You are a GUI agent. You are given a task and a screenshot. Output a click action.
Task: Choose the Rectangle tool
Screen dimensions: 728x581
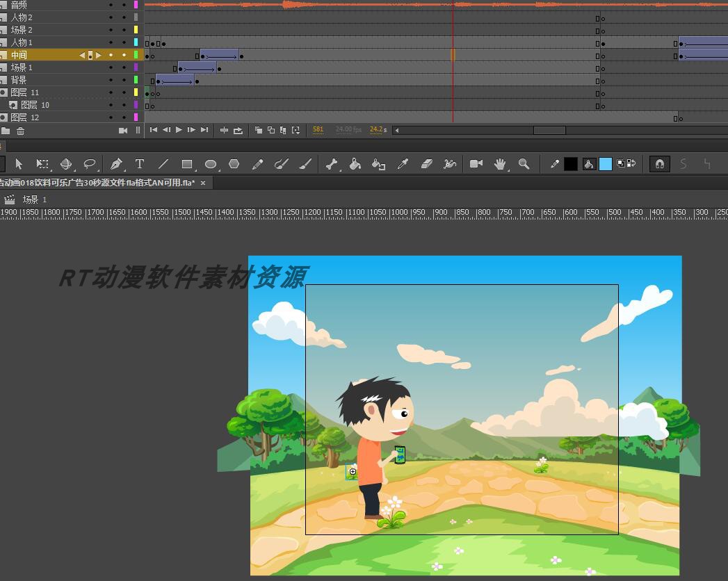pos(187,164)
